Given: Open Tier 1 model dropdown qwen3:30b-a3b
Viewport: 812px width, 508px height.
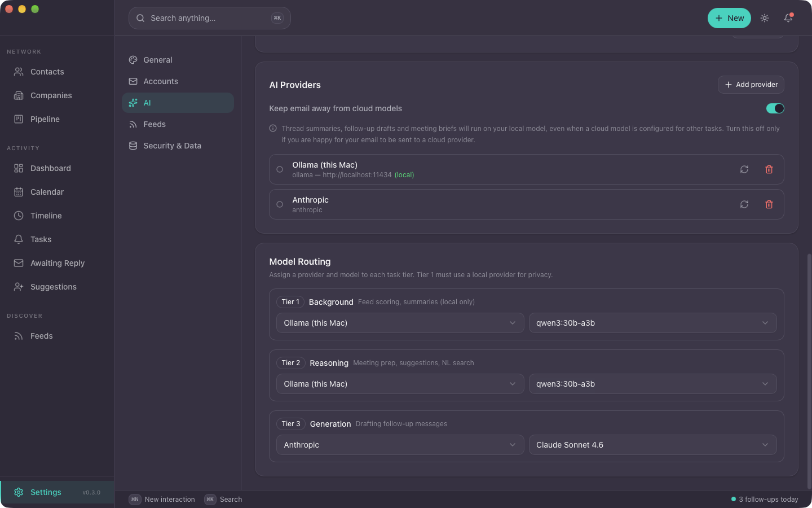Looking at the screenshot, I should click(x=653, y=323).
